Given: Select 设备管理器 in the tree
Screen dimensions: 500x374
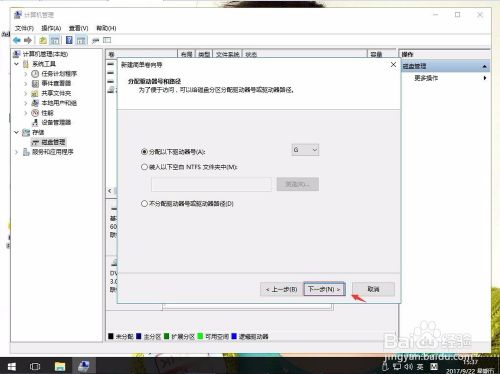Looking at the screenshot, I should point(56,122).
